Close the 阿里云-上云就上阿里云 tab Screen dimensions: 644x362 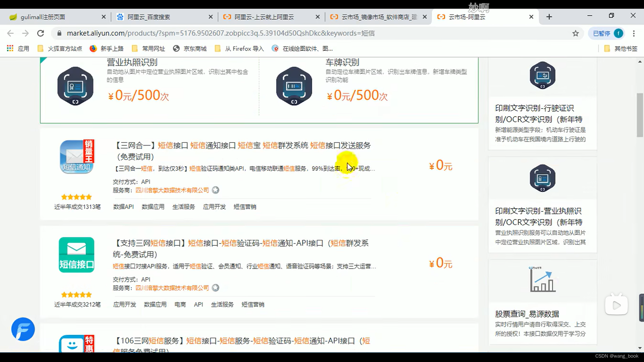[318, 17]
